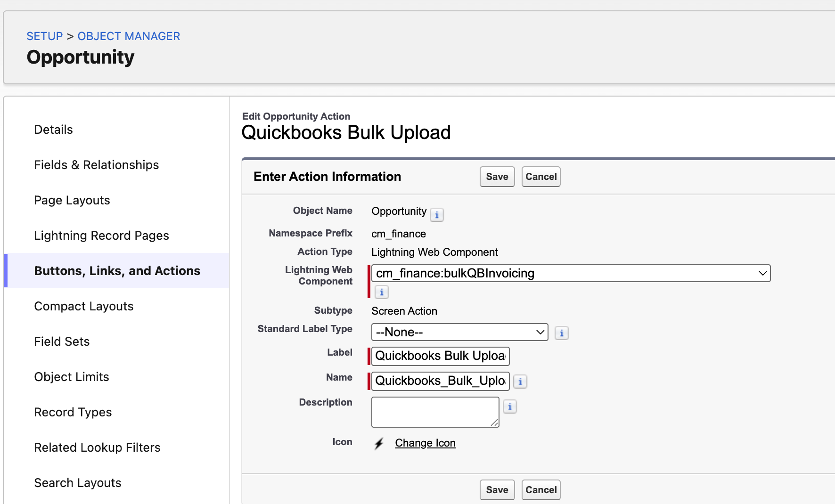Click into the Description text area
835x504 pixels.
point(435,412)
